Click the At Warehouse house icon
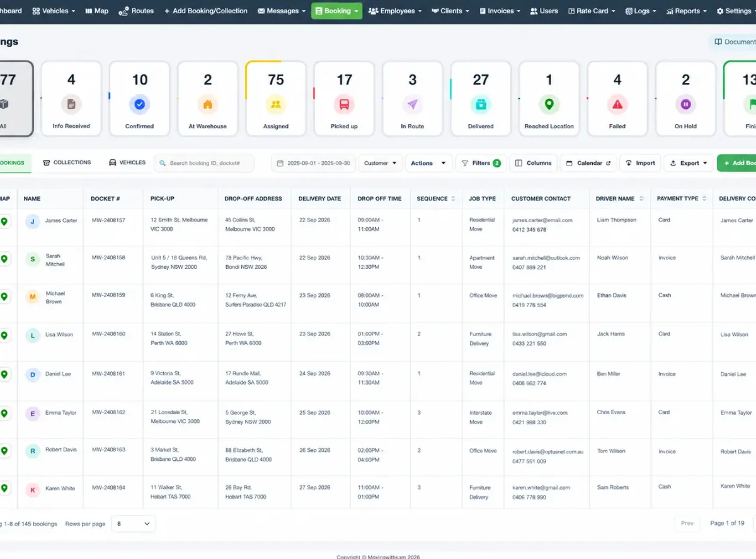Image resolution: width=756 pixels, height=559 pixels. point(207,104)
